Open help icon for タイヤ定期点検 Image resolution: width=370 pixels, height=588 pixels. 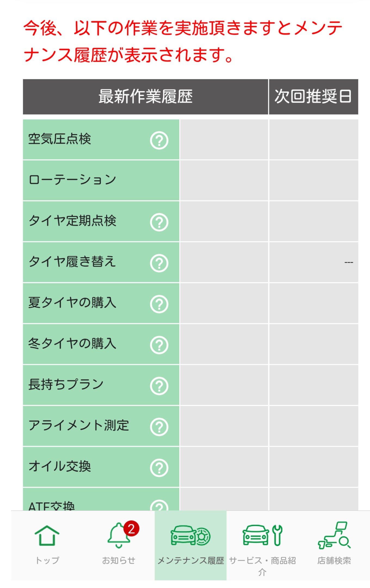(x=159, y=222)
